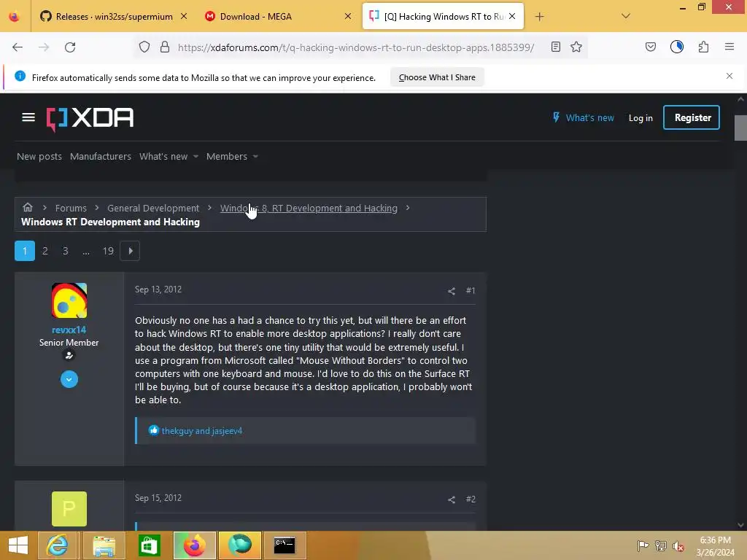Image resolution: width=747 pixels, height=560 pixels.
Task: Open XDA hamburger navigation menu
Action: coord(28,117)
